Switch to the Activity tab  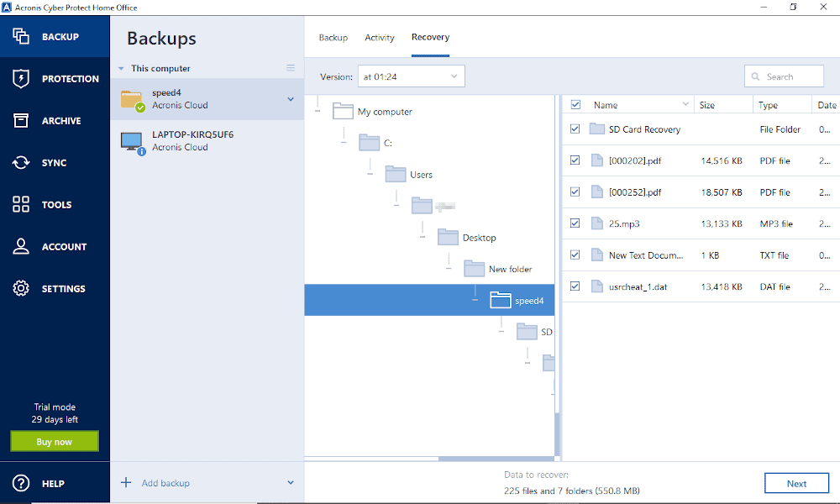[380, 38]
